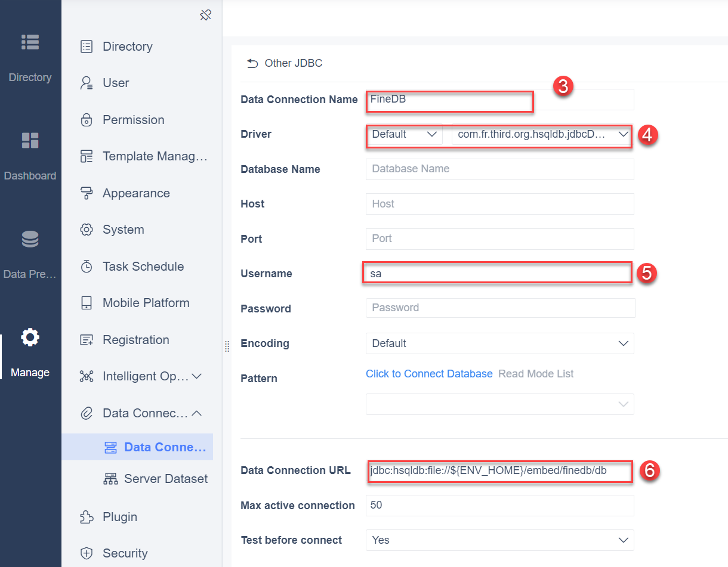Click the Data Connection URL field
728x567 pixels.
tap(499, 470)
